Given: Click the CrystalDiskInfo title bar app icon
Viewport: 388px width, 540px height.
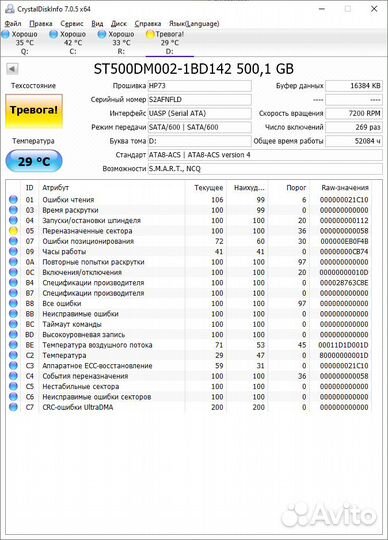Looking at the screenshot, I should pyautogui.click(x=10, y=9).
